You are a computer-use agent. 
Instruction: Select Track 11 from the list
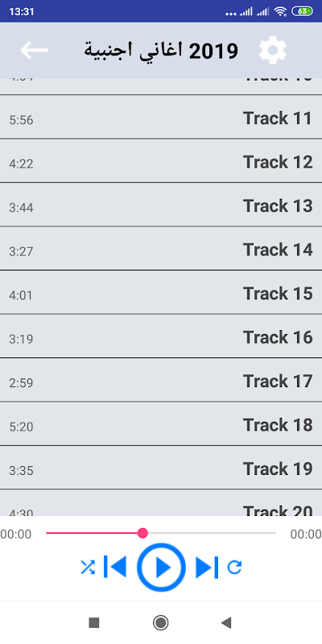[x=161, y=117]
